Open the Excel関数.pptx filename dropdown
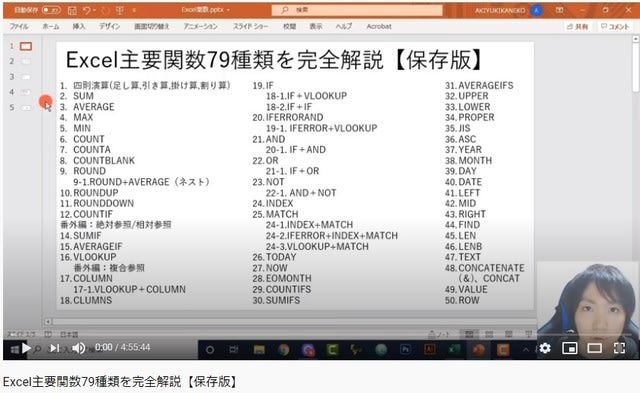640x393 pixels. tap(206, 10)
